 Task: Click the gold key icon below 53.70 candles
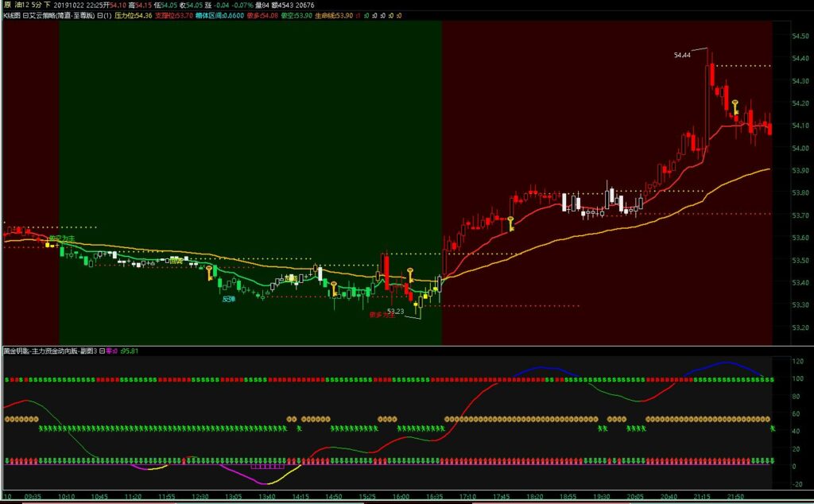pos(510,223)
